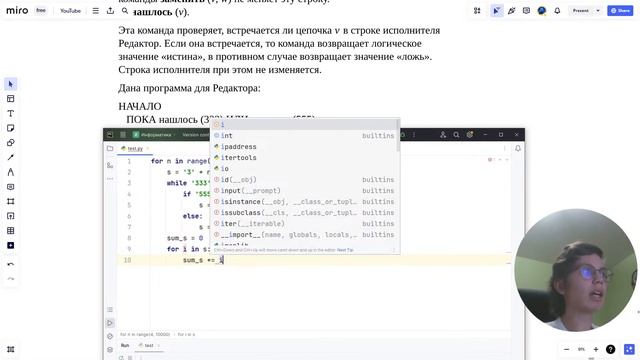The height and width of the screenshot is (360, 640).
Task: Open Miro notifications bell
Action: pos(557,11)
